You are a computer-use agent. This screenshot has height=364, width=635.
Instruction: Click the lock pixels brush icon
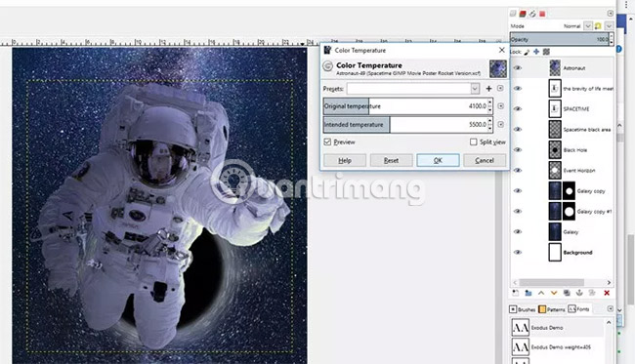pos(527,52)
